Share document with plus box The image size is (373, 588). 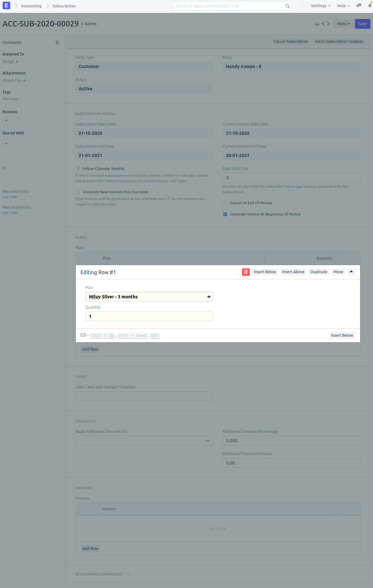[6, 143]
